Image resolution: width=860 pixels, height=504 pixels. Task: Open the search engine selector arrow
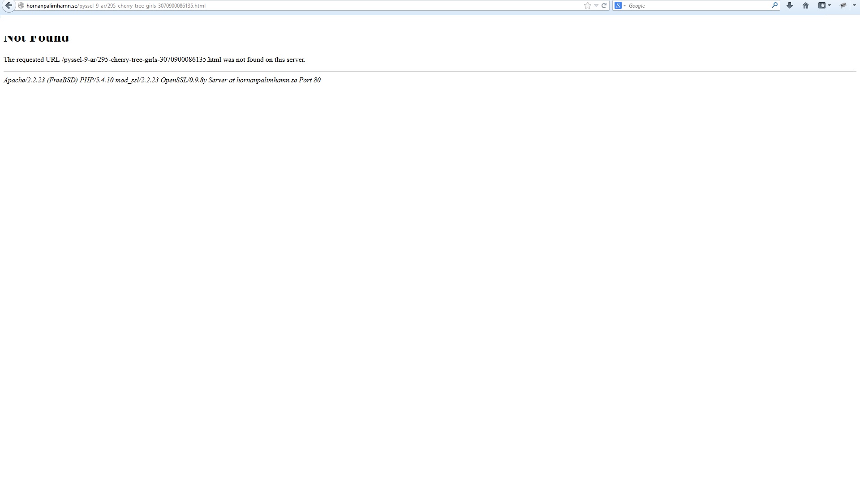tap(625, 6)
